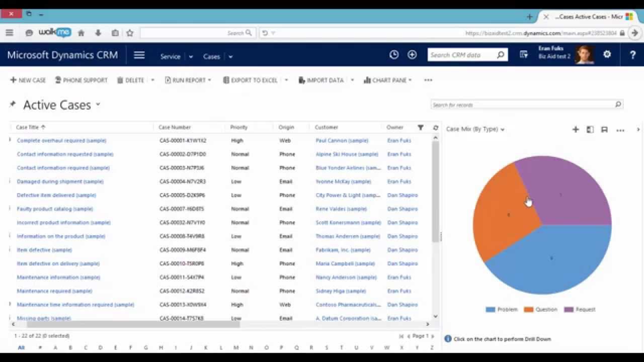644x362 pixels.
Task: Open owner Dan Shapiro on Defective item row
Action: click(x=403, y=195)
